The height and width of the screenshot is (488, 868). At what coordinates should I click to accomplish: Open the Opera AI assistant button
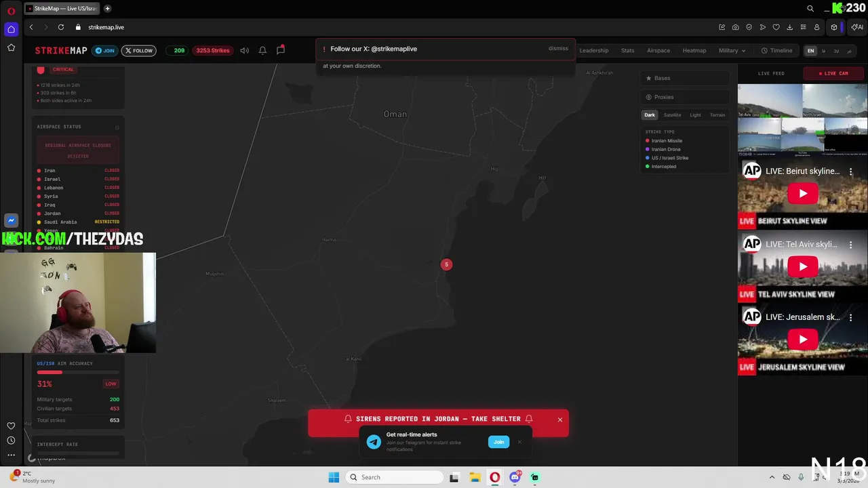857,27
